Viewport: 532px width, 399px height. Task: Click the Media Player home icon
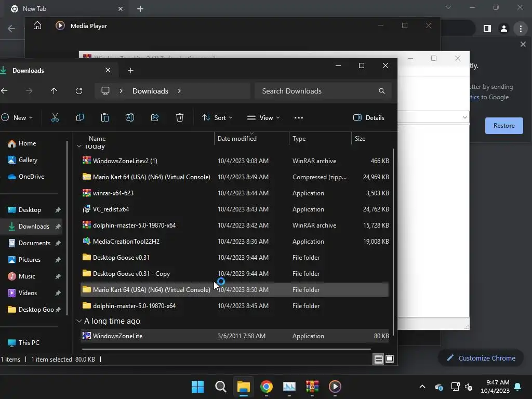pos(37,25)
